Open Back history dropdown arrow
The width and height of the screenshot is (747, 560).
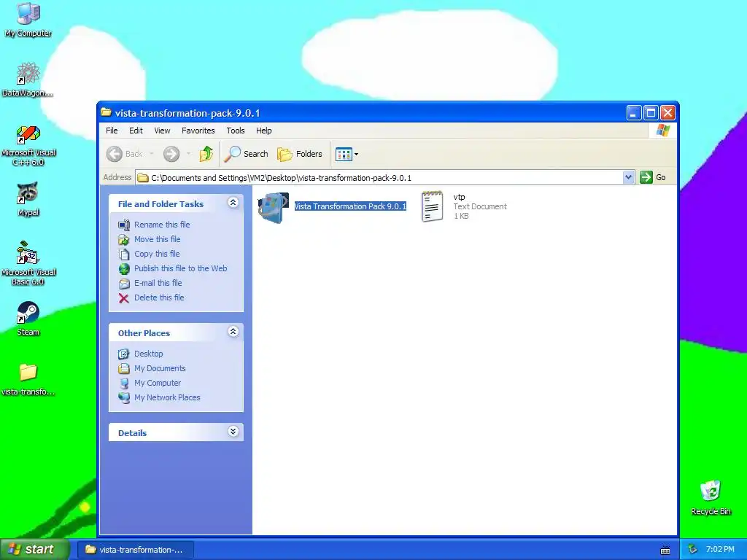tap(152, 154)
